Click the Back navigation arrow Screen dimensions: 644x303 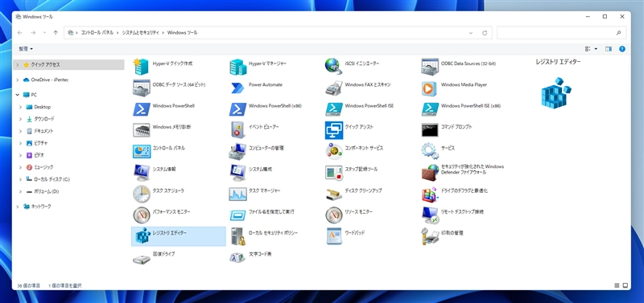[19, 33]
